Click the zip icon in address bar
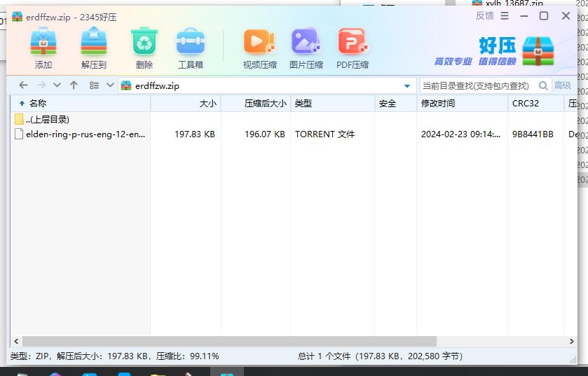Screen dimensions: 588x376 coord(126,85)
